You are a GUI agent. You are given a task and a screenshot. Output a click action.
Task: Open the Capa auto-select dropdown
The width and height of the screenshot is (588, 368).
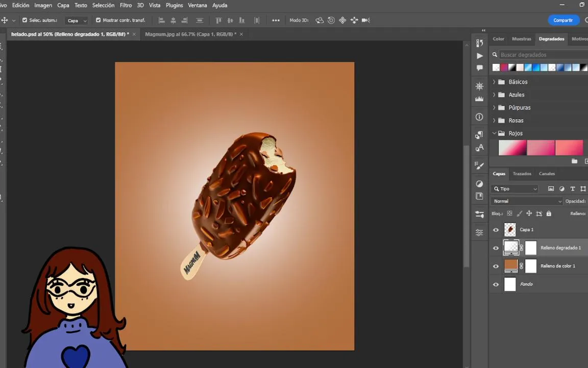pos(77,20)
